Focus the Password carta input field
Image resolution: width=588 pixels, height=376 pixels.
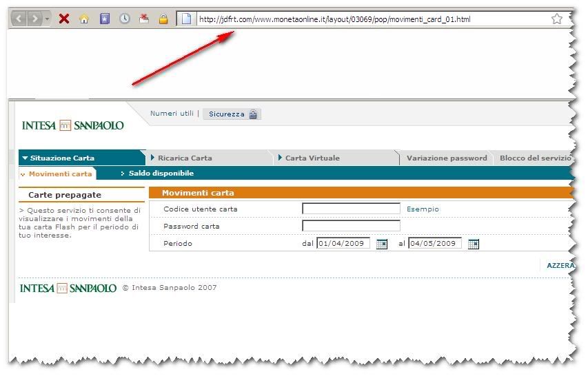tap(351, 226)
